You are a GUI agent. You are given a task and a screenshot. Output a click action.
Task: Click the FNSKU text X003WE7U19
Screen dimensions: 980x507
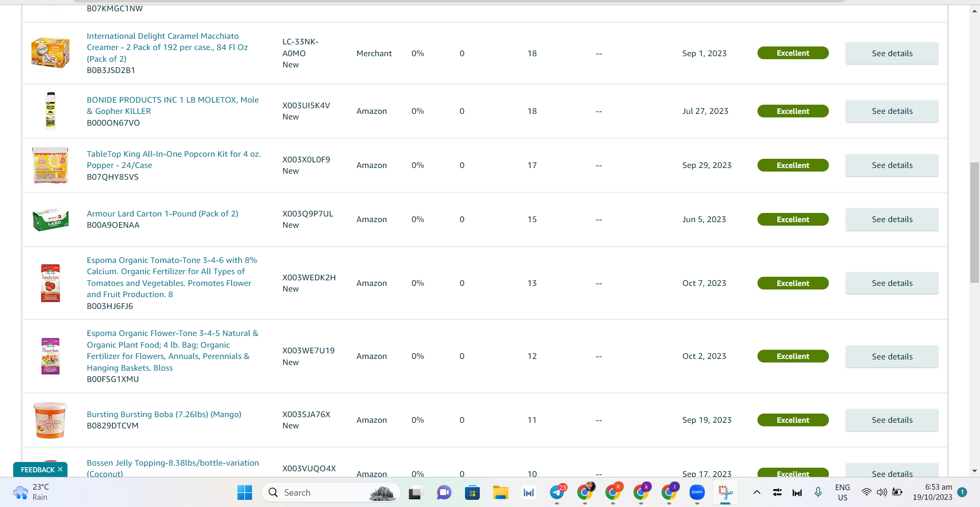click(x=308, y=350)
